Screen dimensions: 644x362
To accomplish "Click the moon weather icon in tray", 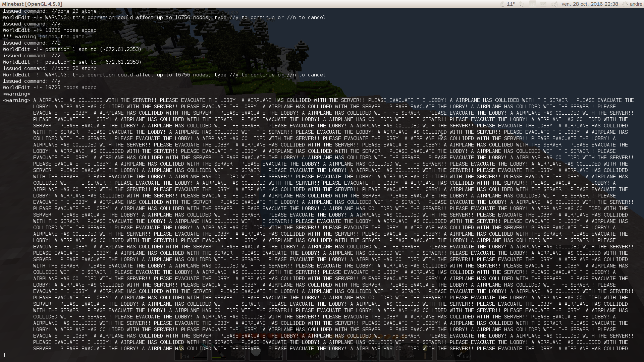I will [x=502, y=4].
